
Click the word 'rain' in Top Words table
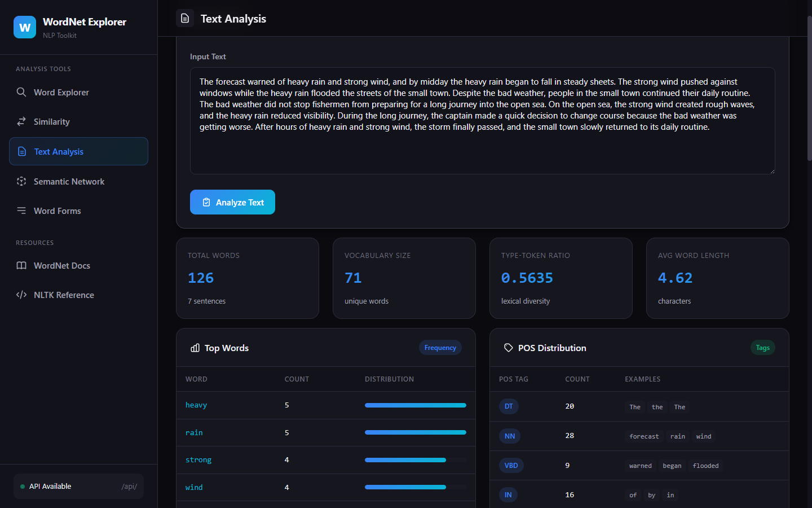click(x=194, y=432)
